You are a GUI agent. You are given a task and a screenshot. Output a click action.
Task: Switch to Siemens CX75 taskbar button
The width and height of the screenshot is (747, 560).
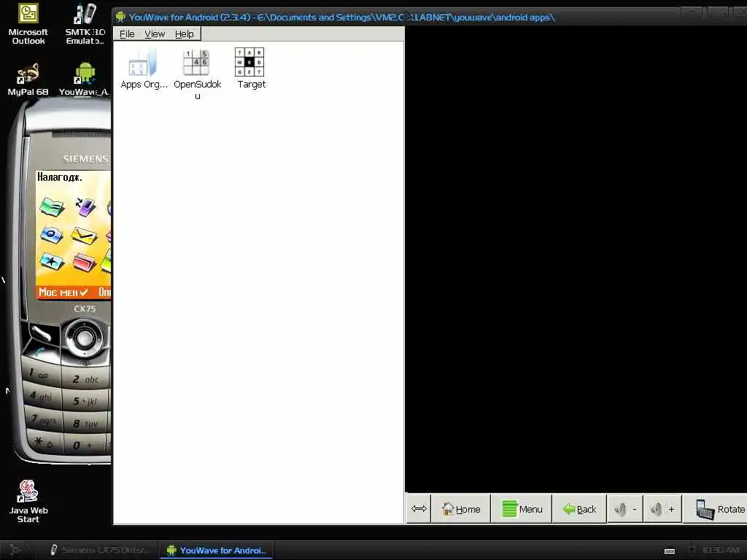pyautogui.click(x=99, y=550)
